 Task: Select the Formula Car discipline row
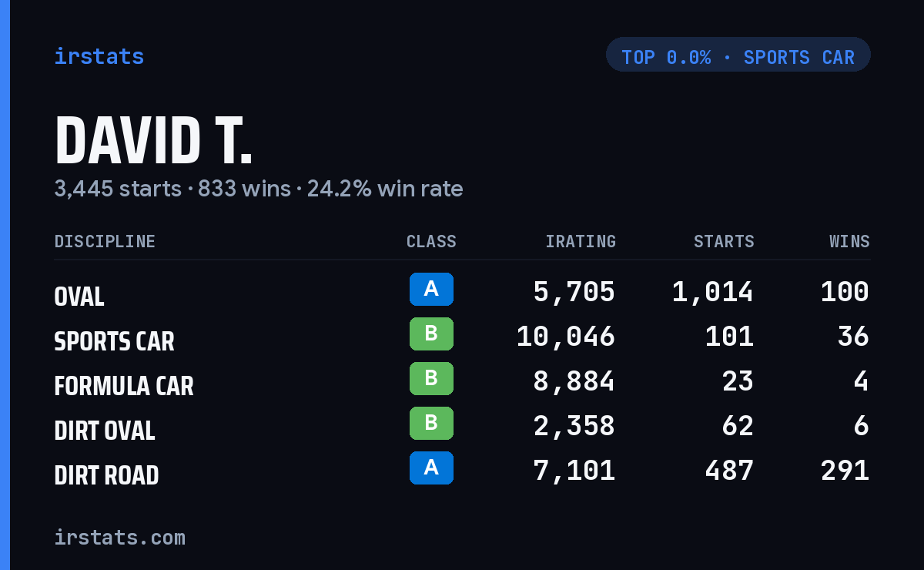click(x=462, y=381)
